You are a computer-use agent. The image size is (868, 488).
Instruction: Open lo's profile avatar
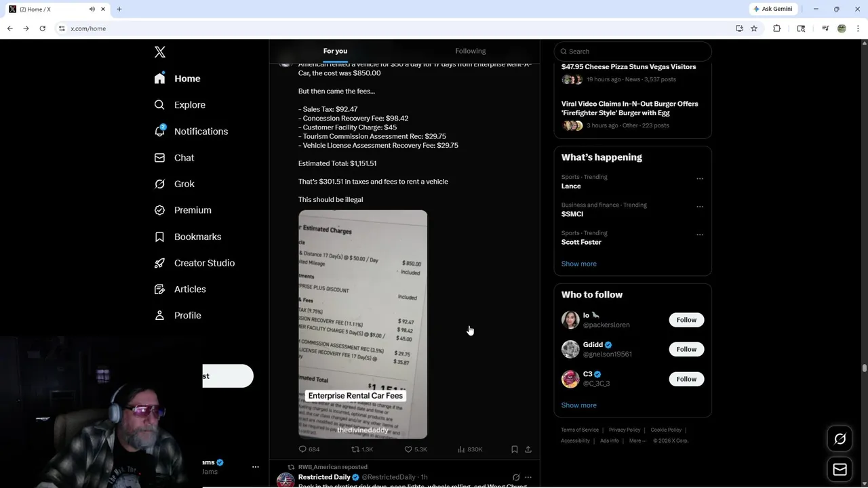[x=570, y=320]
